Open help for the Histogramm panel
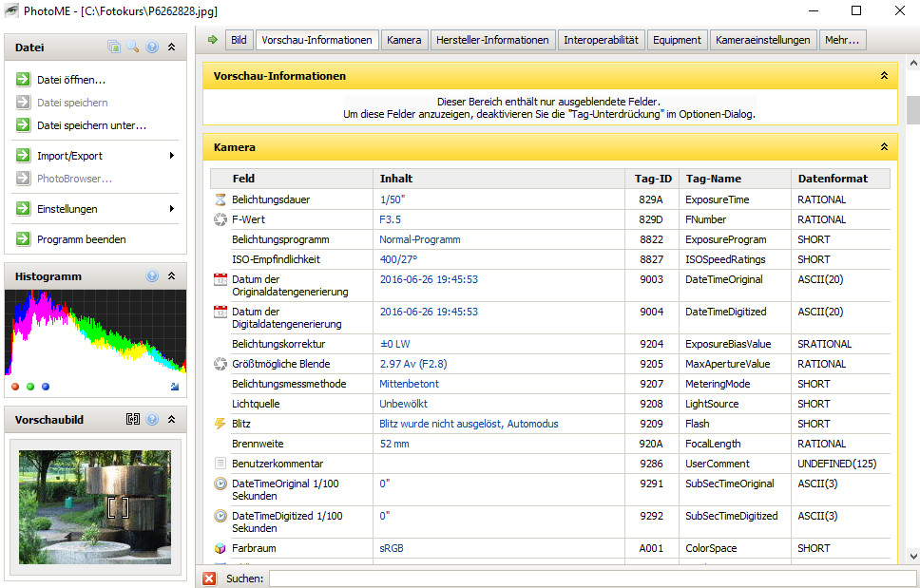 tap(152, 276)
